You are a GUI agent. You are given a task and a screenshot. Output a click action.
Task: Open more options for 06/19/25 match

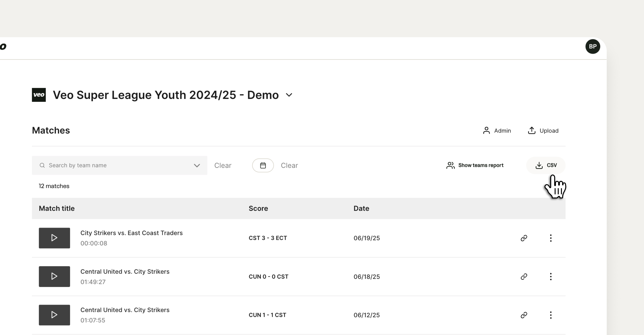[x=550, y=238]
